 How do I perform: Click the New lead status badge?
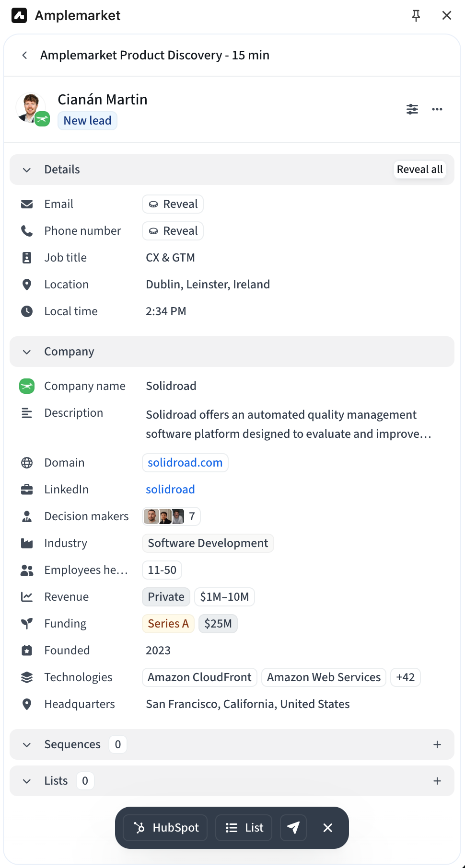[87, 121]
